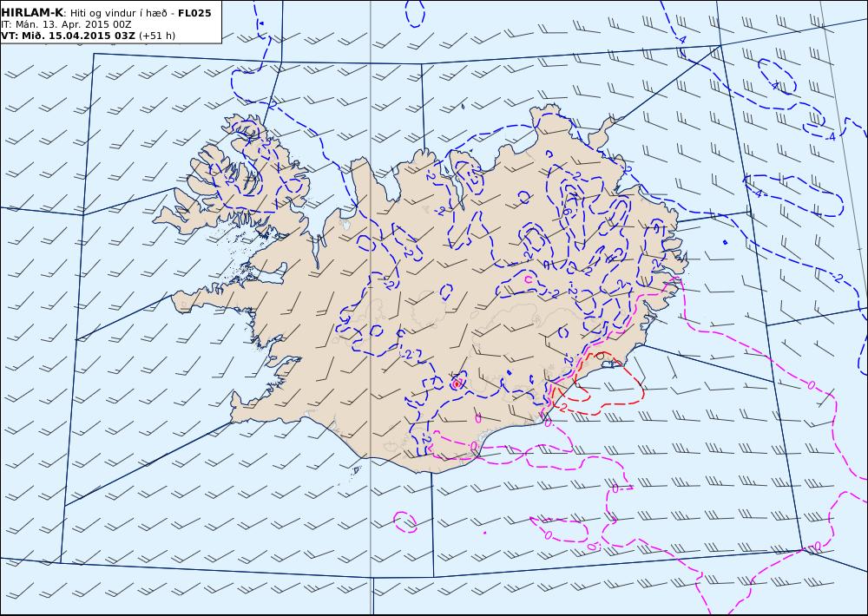The image size is (868, 616).
Task: Click the 'IT: Mán. 13. Apr. 2015 00Z' line
Action: click(67, 24)
